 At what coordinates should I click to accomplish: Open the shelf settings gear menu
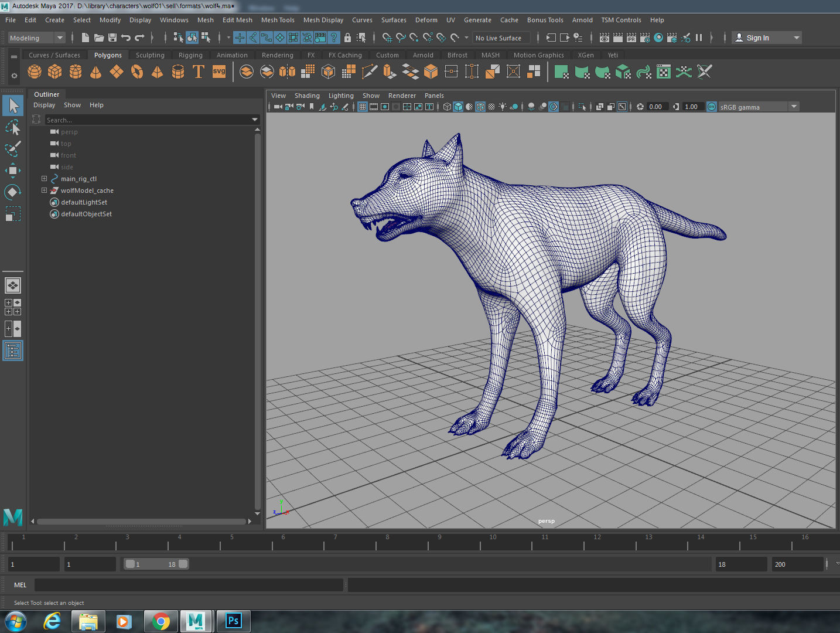pos(14,76)
